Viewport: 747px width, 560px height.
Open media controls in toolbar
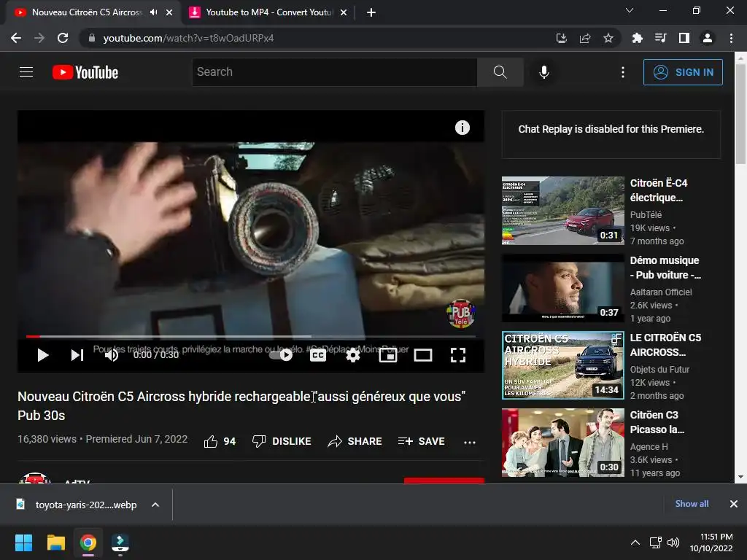(x=660, y=38)
